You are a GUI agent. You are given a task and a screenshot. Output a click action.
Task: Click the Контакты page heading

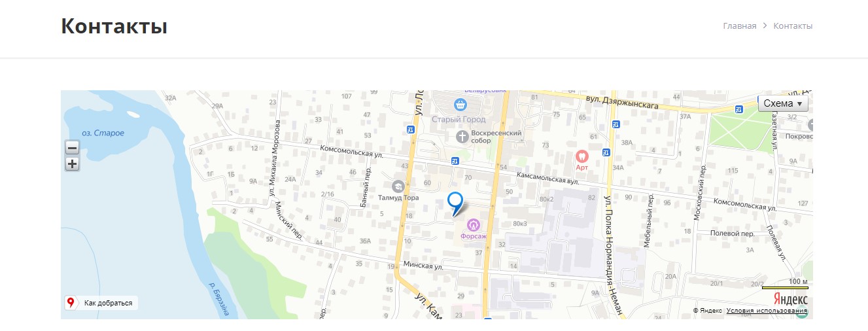click(x=114, y=26)
